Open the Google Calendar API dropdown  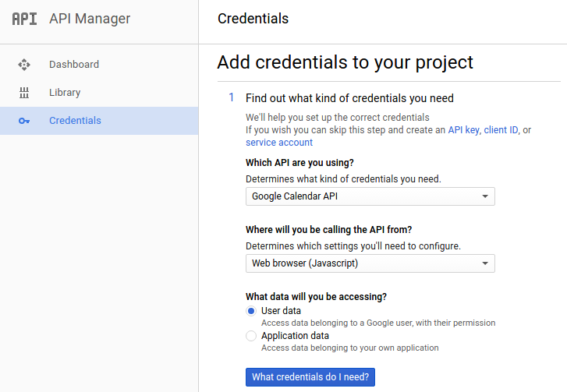(x=370, y=196)
